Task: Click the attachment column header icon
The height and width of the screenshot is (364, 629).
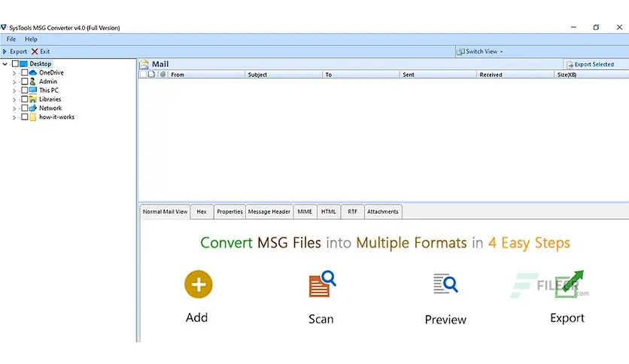Action: coord(163,74)
